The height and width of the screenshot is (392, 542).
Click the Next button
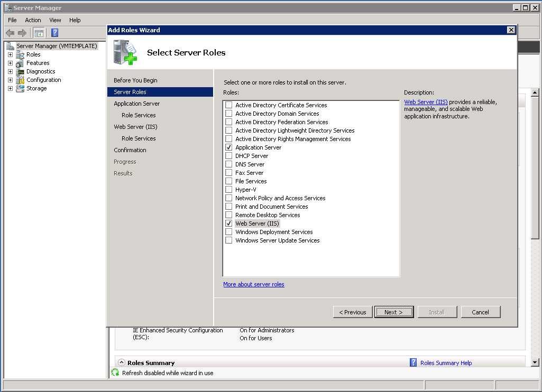point(394,312)
